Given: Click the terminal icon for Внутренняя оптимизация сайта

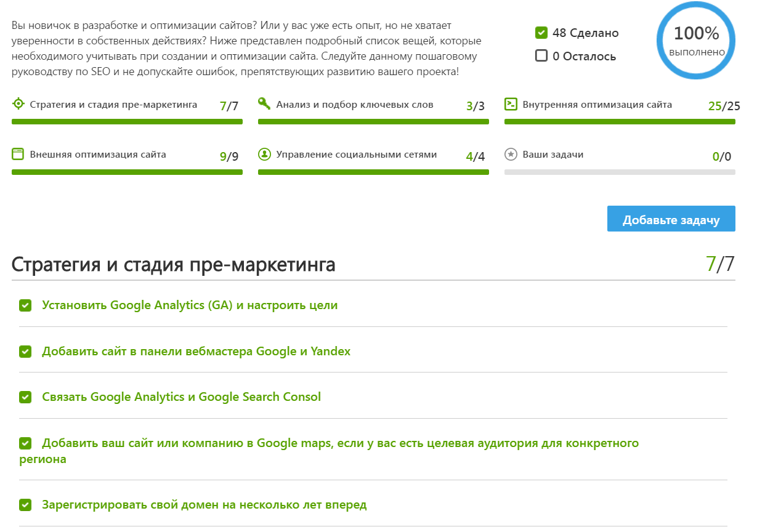Looking at the screenshot, I should tap(511, 104).
